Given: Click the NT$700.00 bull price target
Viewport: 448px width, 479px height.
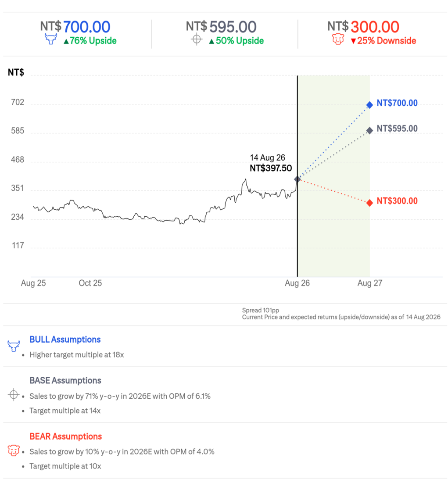Looking at the screenshot, I should (x=75, y=27).
